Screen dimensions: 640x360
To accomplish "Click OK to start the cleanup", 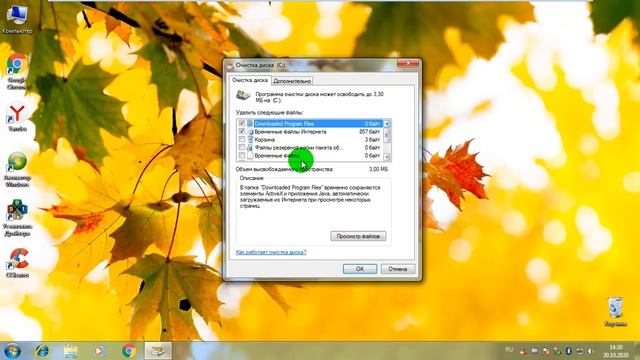I will click(360, 269).
